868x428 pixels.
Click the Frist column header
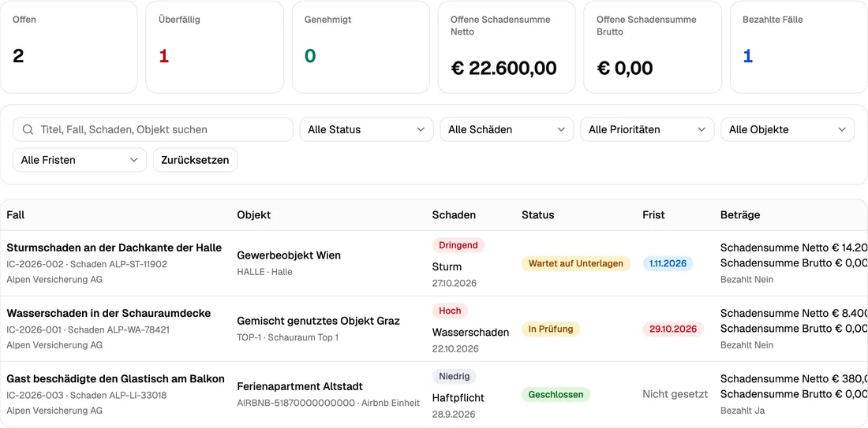pos(654,214)
